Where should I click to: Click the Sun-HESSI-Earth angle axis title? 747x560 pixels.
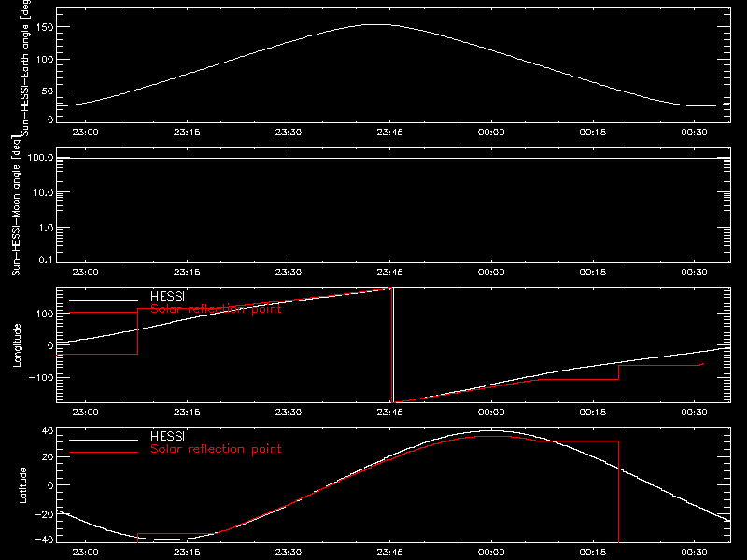[25, 66]
